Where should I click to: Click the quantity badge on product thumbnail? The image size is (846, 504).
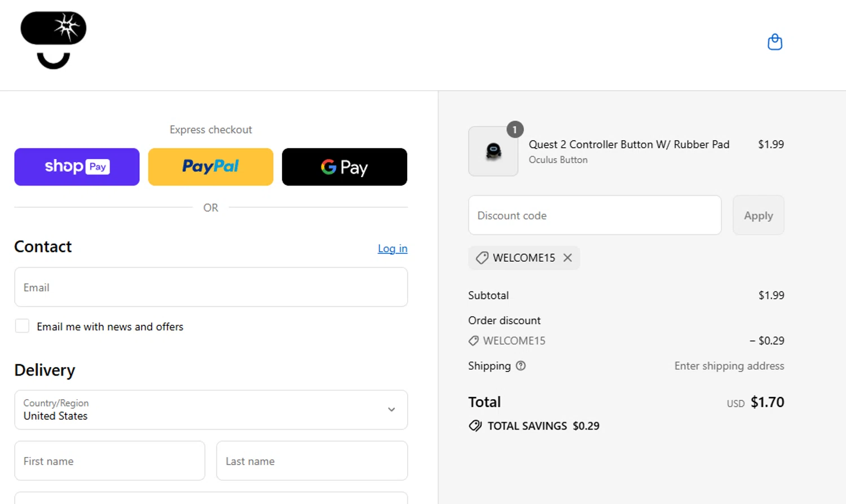[x=515, y=130]
